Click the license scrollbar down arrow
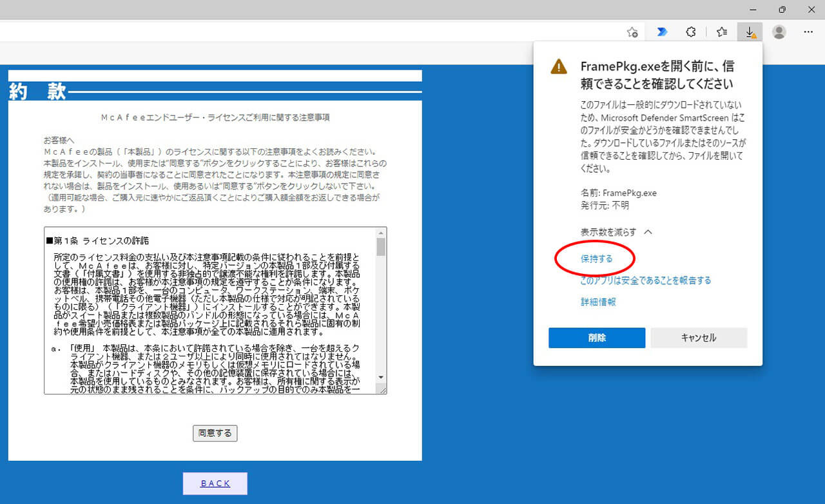 pyautogui.click(x=381, y=377)
